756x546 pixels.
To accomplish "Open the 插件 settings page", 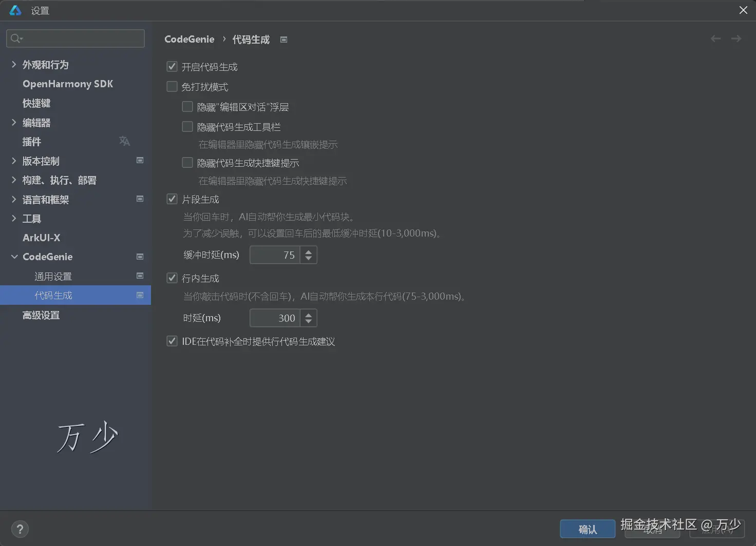I will click(x=32, y=142).
